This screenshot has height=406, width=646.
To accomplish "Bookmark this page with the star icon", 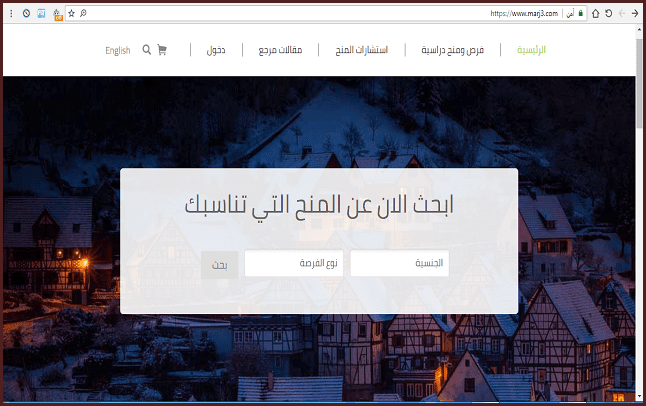I will click(x=71, y=14).
